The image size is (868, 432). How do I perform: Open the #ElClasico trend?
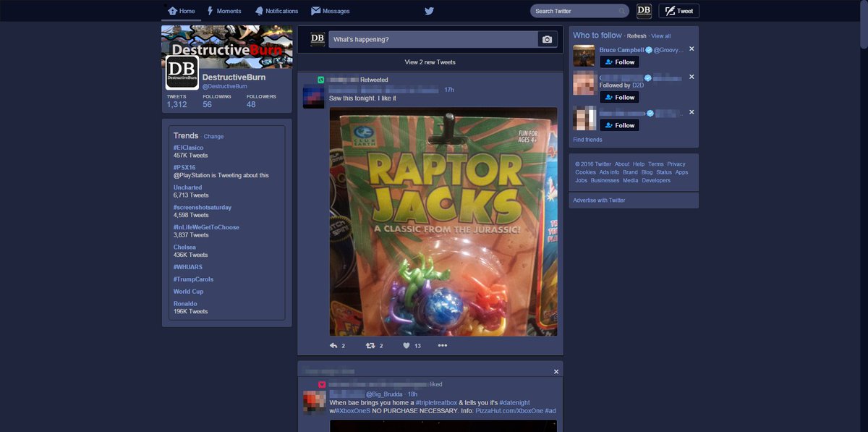click(x=188, y=148)
